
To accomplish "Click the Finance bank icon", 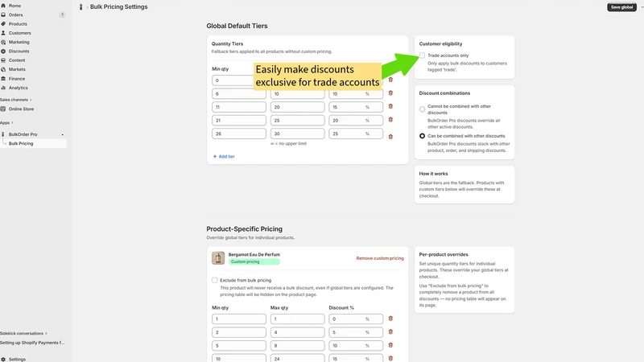I will click(3, 78).
